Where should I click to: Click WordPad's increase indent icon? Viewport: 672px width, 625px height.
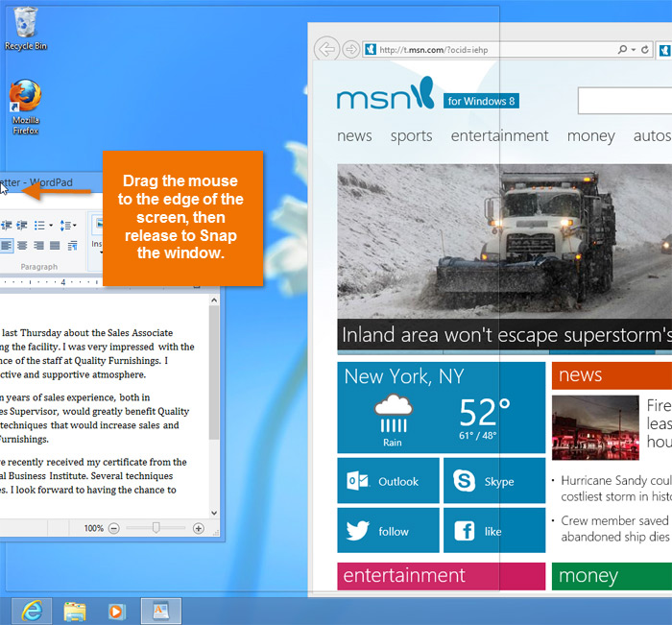tap(22, 225)
